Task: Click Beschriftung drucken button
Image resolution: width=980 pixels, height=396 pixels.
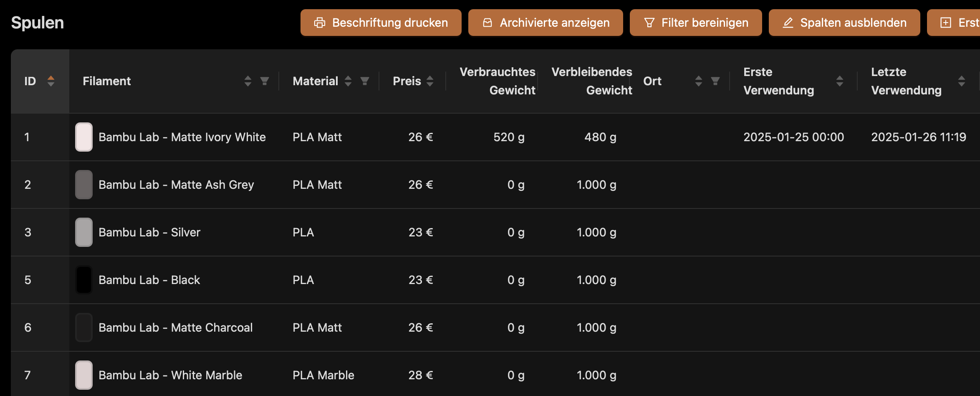Action: click(381, 23)
